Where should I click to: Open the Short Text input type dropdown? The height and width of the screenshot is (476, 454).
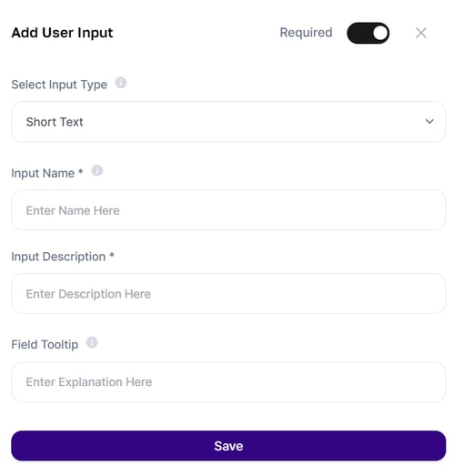[x=228, y=122]
